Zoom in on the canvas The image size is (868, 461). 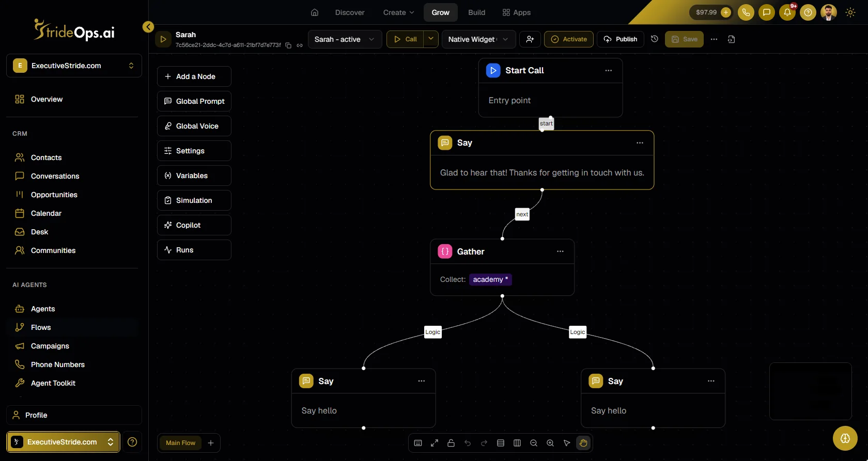(x=550, y=443)
